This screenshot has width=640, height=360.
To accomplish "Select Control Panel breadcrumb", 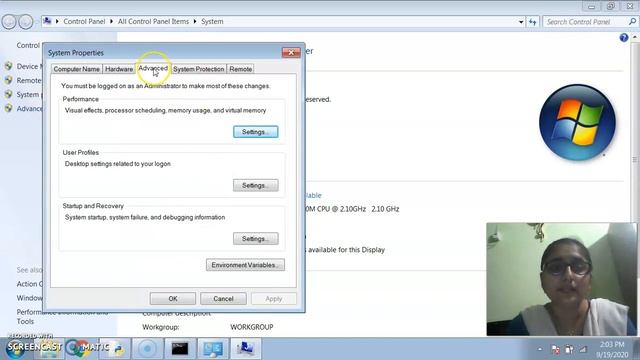I will [84, 21].
